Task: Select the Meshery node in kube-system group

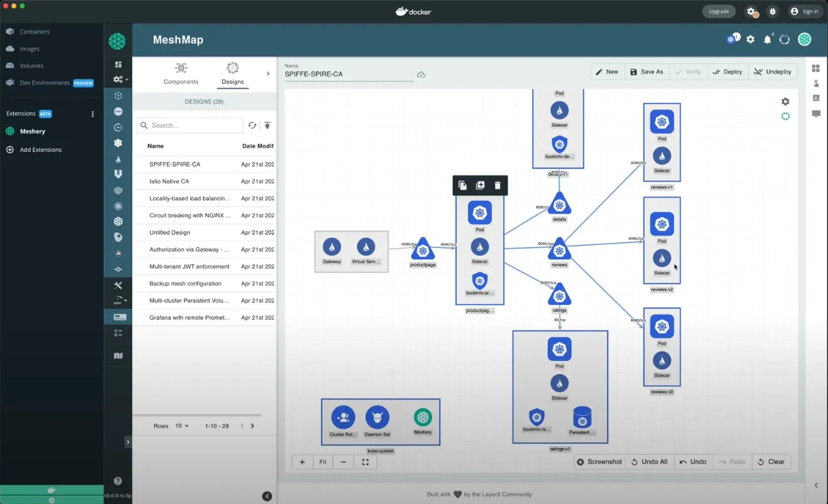Action: pyautogui.click(x=423, y=417)
